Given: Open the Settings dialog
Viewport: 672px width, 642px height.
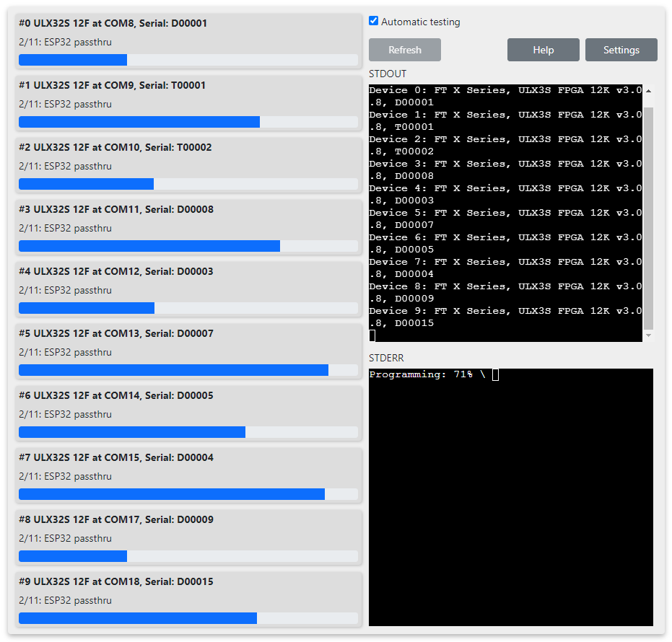Looking at the screenshot, I should pos(621,50).
